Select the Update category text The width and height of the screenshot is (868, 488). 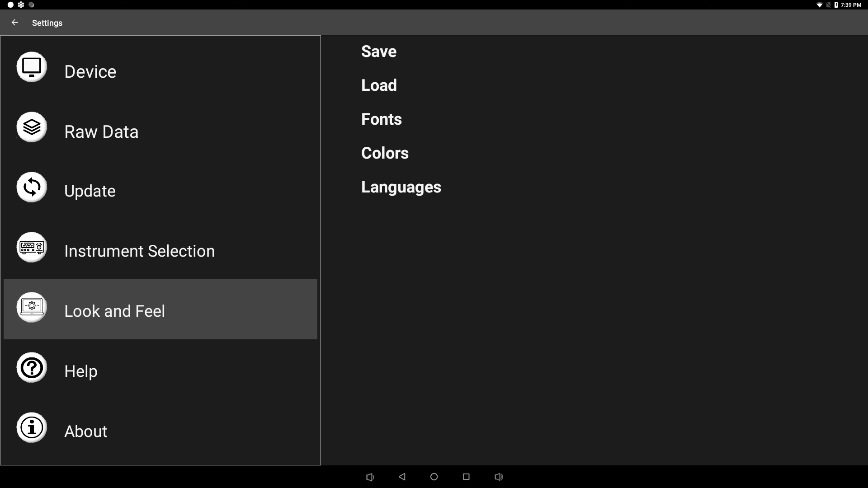point(90,191)
